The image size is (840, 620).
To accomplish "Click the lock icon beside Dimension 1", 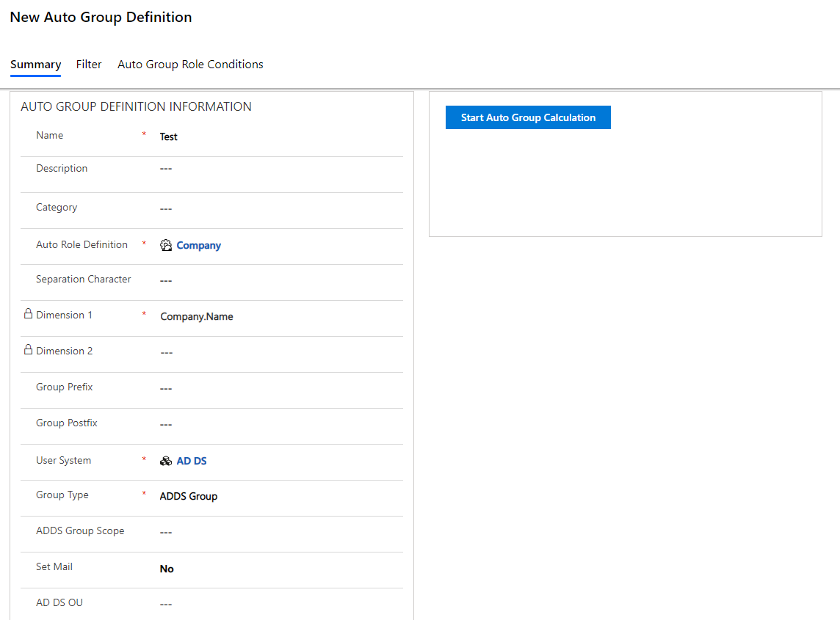I will pyautogui.click(x=28, y=314).
